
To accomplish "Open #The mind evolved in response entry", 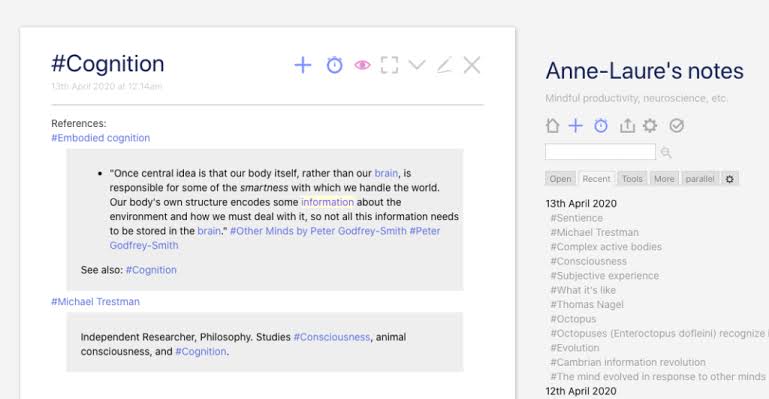I will coord(658,377).
